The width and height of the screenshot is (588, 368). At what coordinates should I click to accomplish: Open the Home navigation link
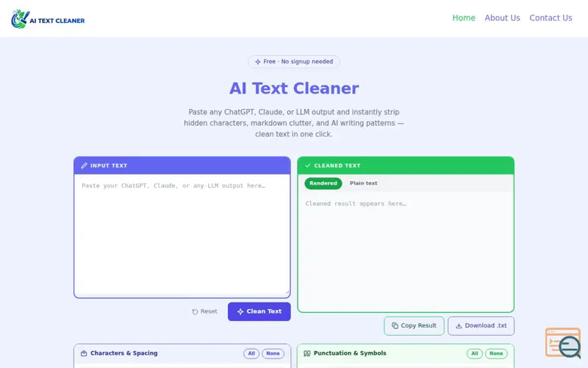464,18
